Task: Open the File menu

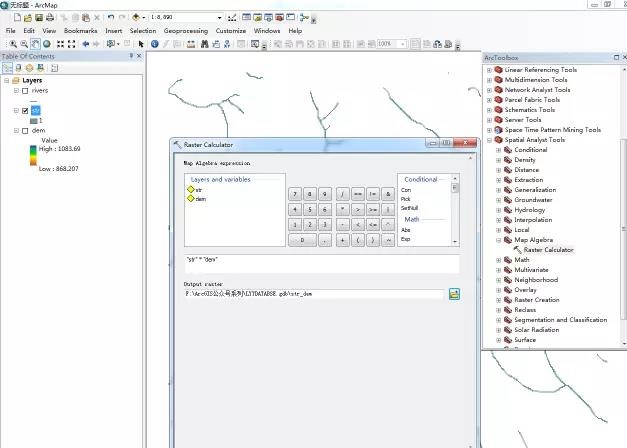Action: 10,31
